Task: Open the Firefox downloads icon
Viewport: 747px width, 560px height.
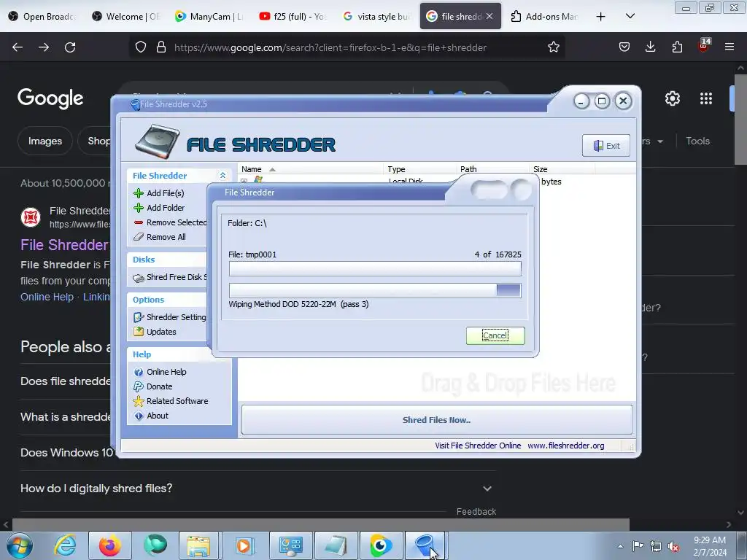Action: (650, 47)
